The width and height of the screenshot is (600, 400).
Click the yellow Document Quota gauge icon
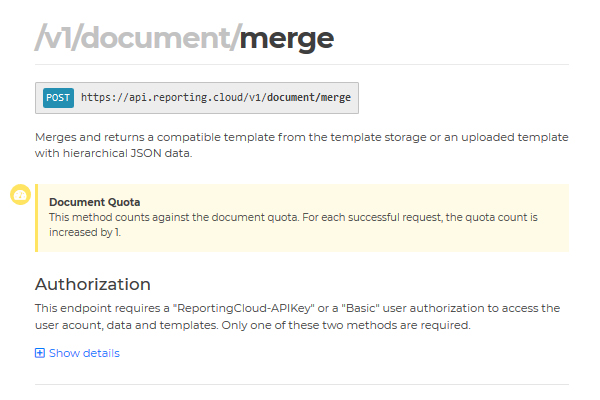pos(20,194)
